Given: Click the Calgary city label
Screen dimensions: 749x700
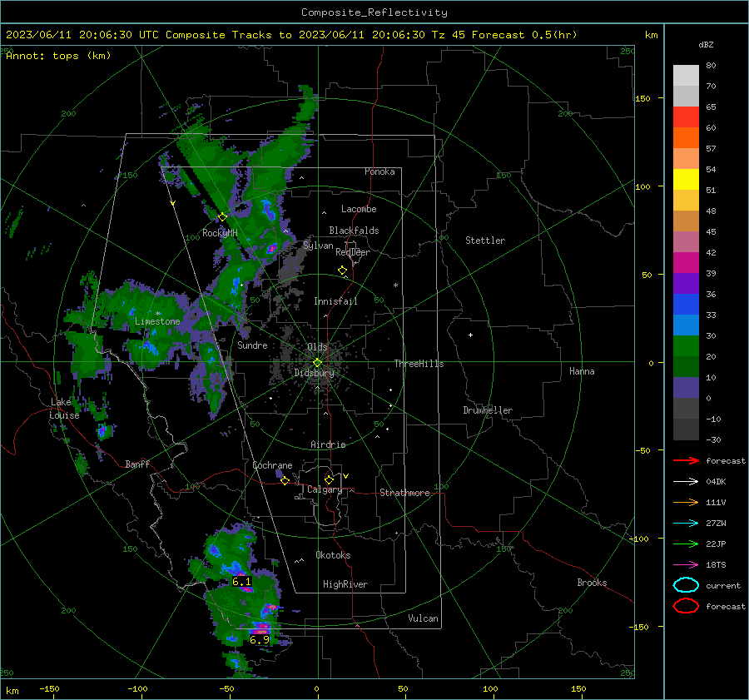Looking at the screenshot, I should 325,489.
